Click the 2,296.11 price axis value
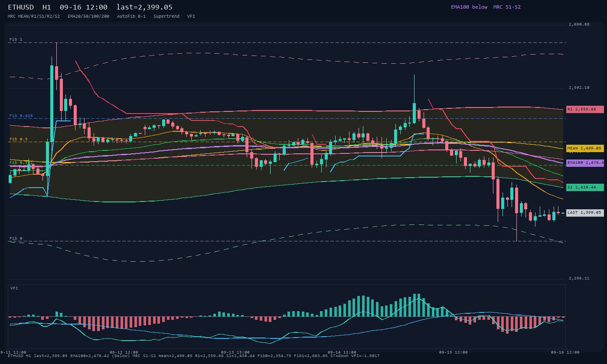Image resolution: width=607 pixels, height=364 pixels. click(x=579, y=278)
